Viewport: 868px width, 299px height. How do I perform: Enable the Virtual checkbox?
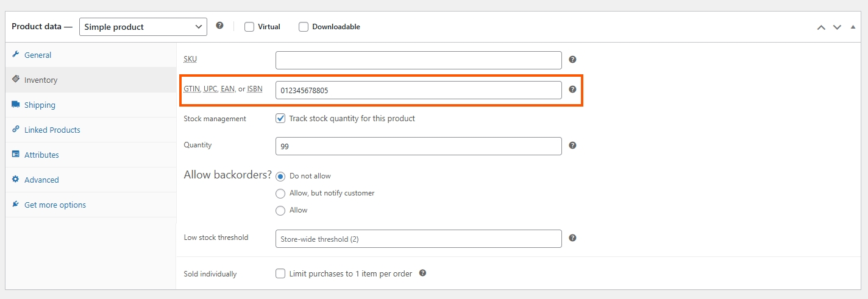[x=249, y=27]
